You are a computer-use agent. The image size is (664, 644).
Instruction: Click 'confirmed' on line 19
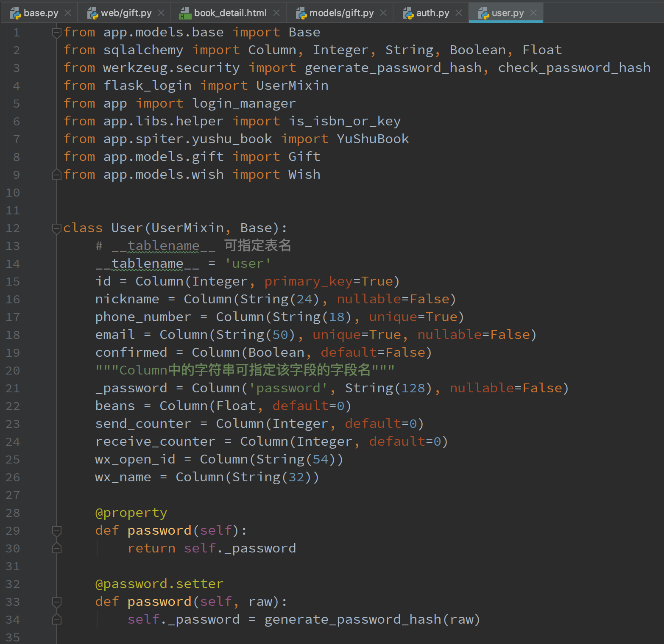[x=131, y=353]
